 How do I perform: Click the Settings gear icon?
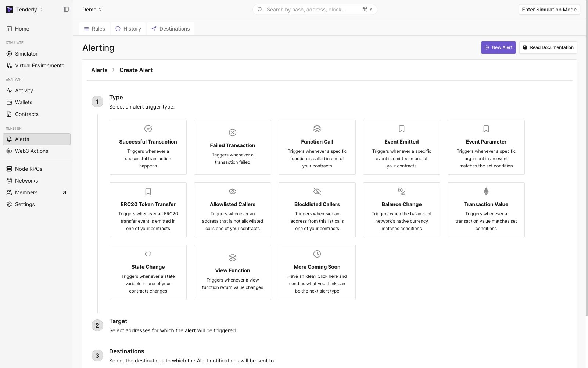coord(9,204)
